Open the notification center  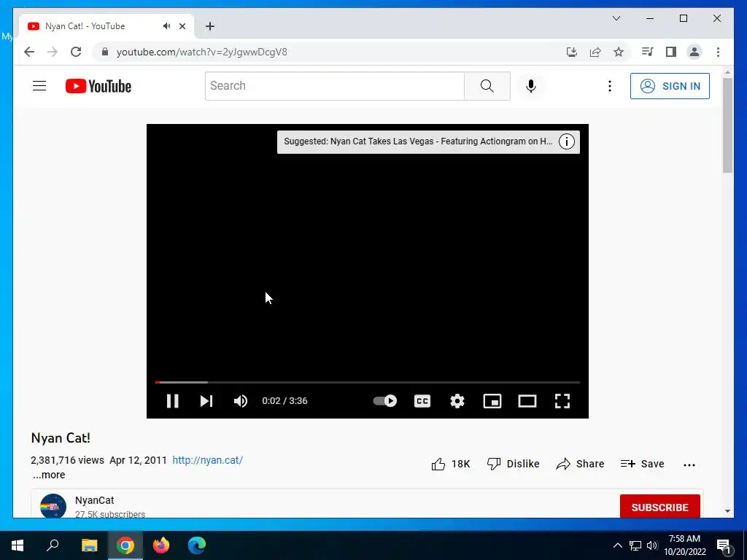click(724, 546)
